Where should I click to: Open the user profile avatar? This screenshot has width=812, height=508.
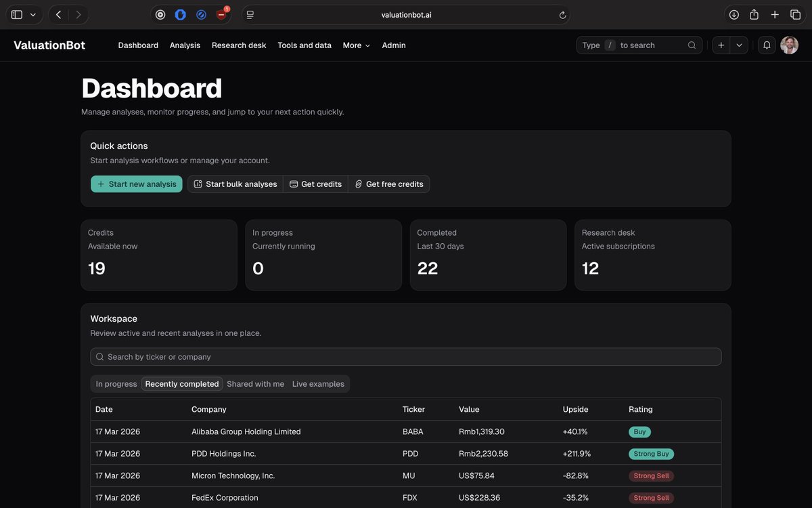coord(789,45)
